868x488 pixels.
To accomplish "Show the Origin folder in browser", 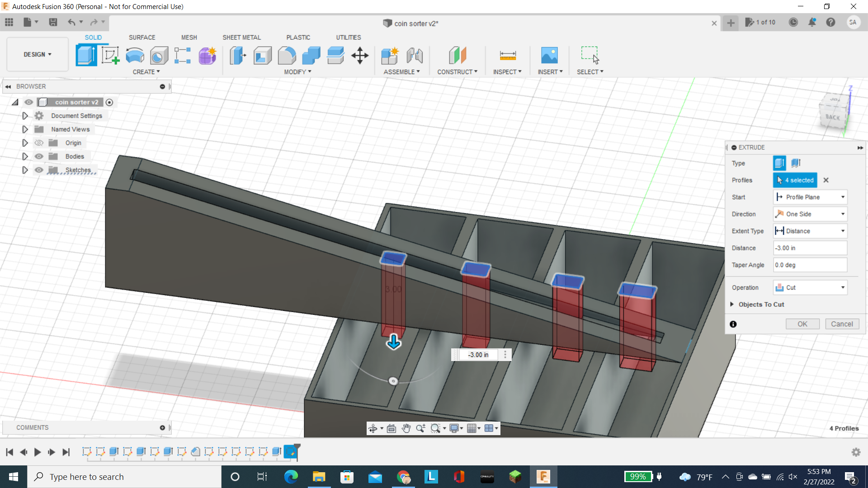I will coord(39,142).
